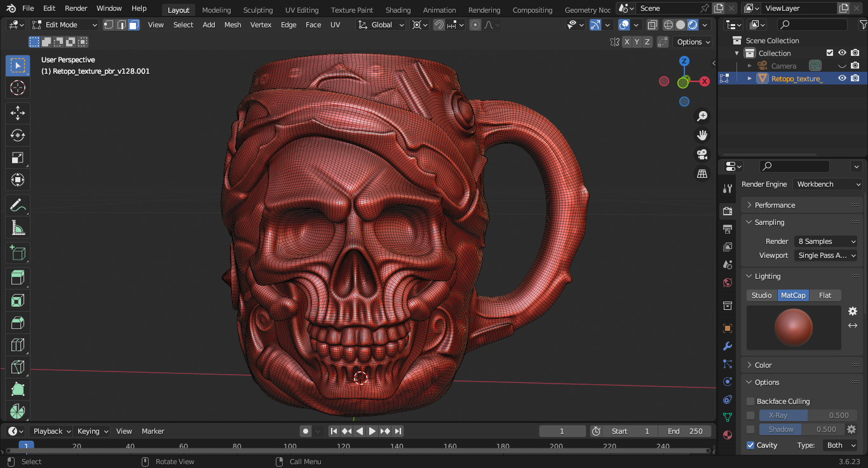Open the Render Engine Workbench dropdown

pos(827,184)
